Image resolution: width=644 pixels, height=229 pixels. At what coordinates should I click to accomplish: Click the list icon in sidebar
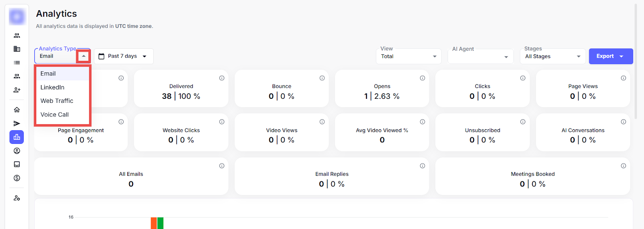(x=17, y=62)
